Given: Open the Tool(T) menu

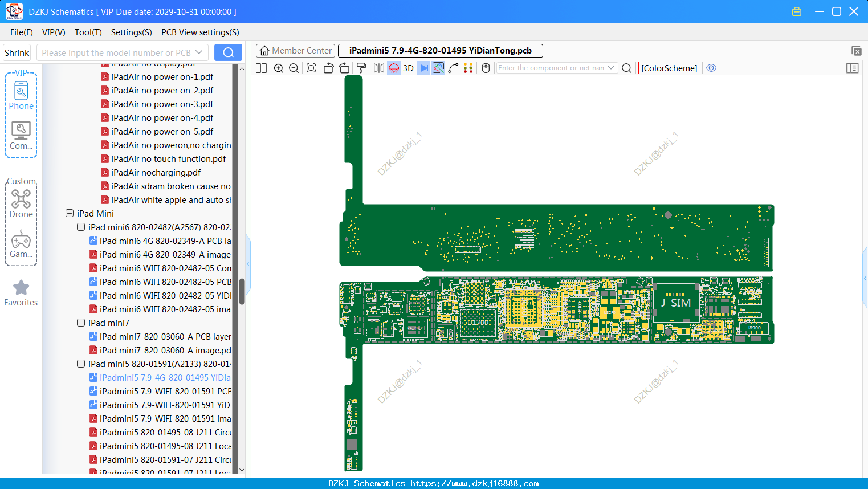Looking at the screenshot, I should 88,32.
